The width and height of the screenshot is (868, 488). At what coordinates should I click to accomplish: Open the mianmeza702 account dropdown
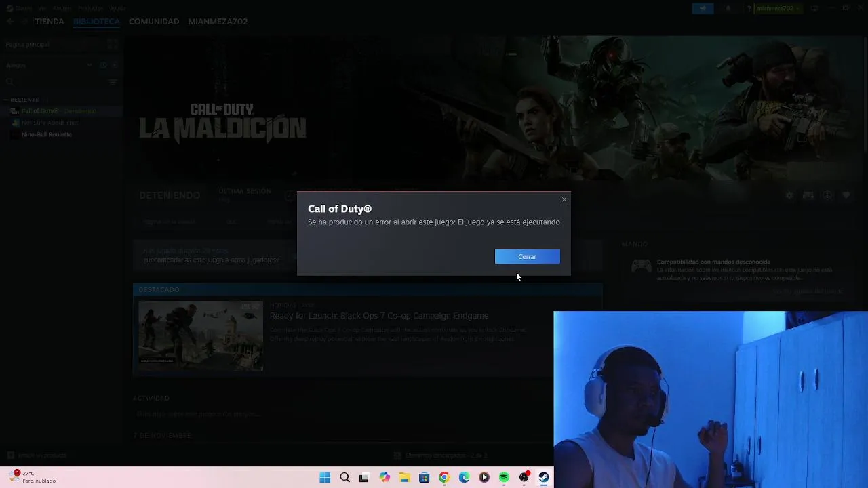[x=778, y=8]
